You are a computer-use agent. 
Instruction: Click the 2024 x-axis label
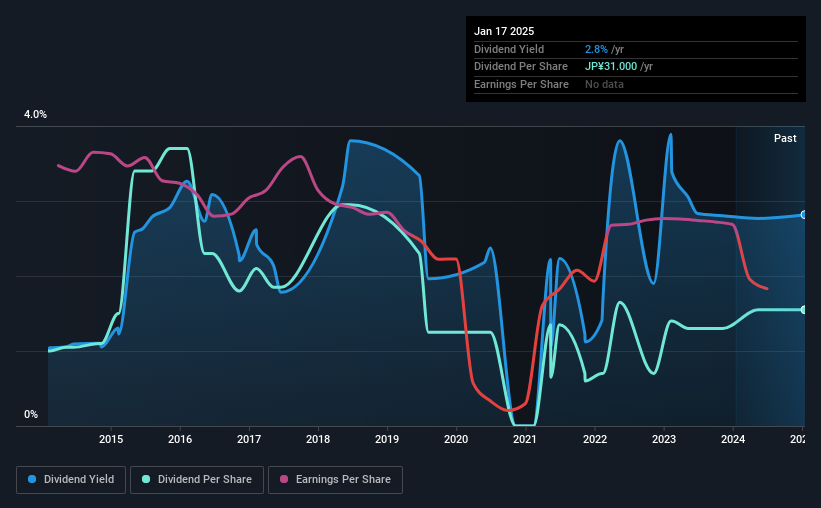point(733,439)
